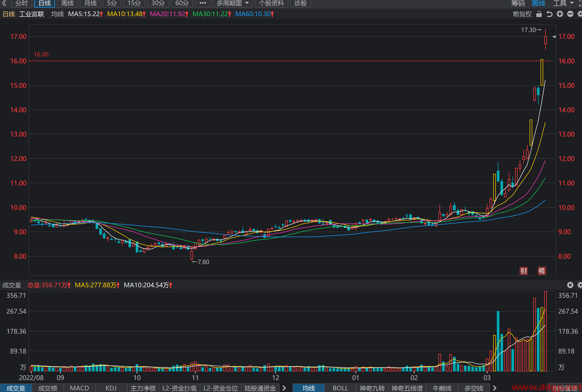Image resolution: width=582 pixels, height=392 pixels.
Task: Open the 诊股 stock diagnosis button
Action: 300,3
